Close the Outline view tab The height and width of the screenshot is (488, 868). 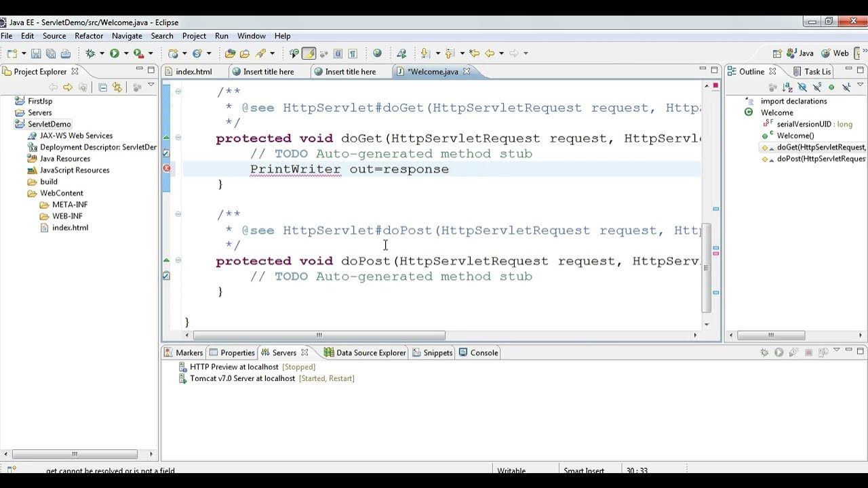(x=772, y=71)
